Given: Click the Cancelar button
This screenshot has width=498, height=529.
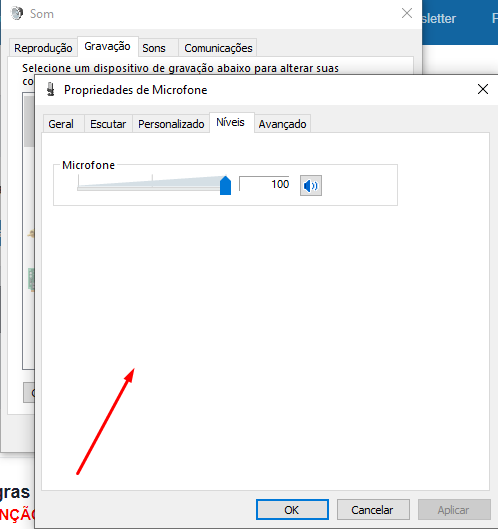Looking at the screenshot, I should 373,510.
